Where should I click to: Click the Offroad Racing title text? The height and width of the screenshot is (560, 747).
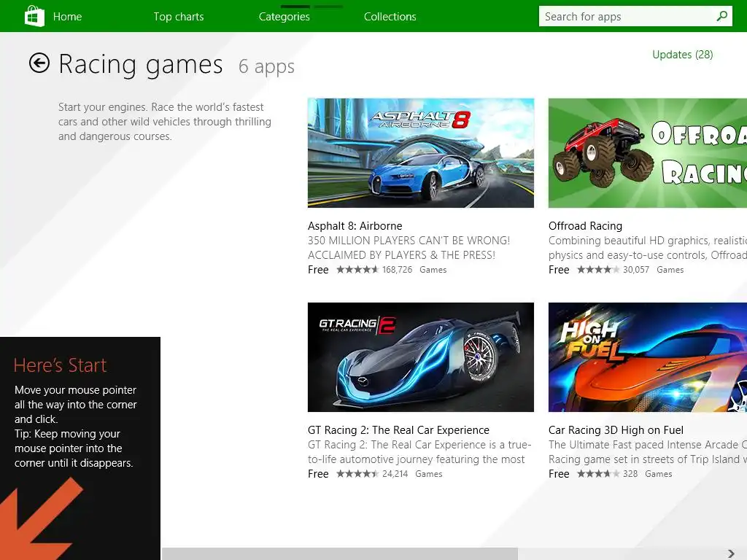pos(585,226)
